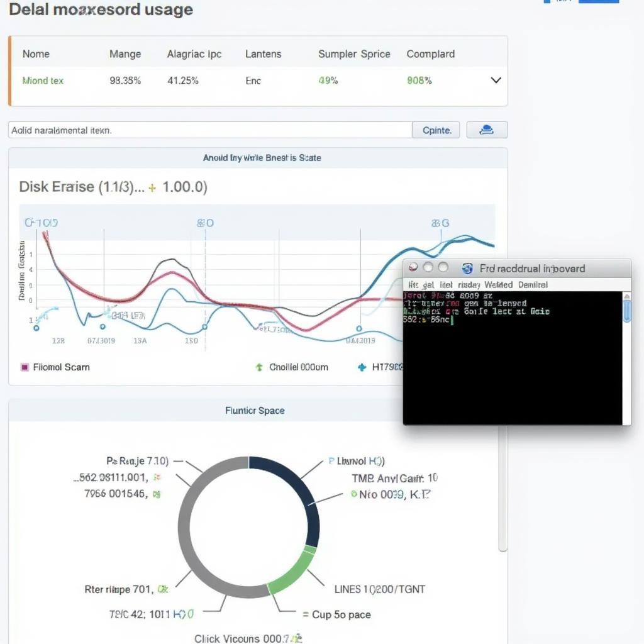Click the circle data point near 150 label

click(204, 327)
